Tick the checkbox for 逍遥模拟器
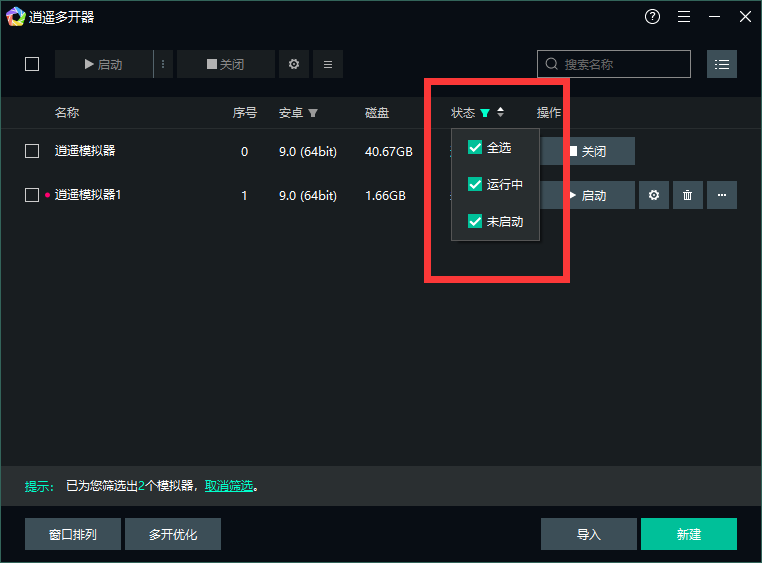 point(32,151)
